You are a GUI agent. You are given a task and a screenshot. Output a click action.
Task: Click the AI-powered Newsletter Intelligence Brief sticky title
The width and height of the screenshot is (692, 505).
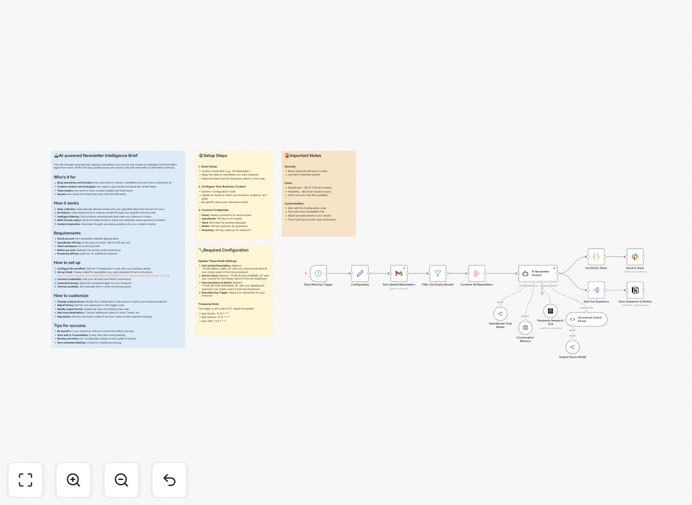pyautogui.click(x=96, y=156)
